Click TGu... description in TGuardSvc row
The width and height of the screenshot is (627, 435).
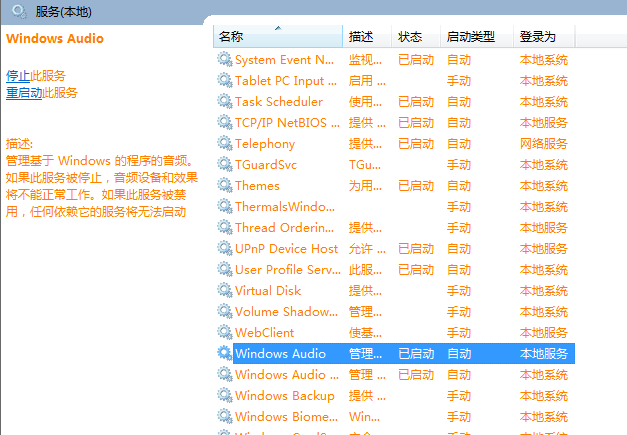pos(365,165)
